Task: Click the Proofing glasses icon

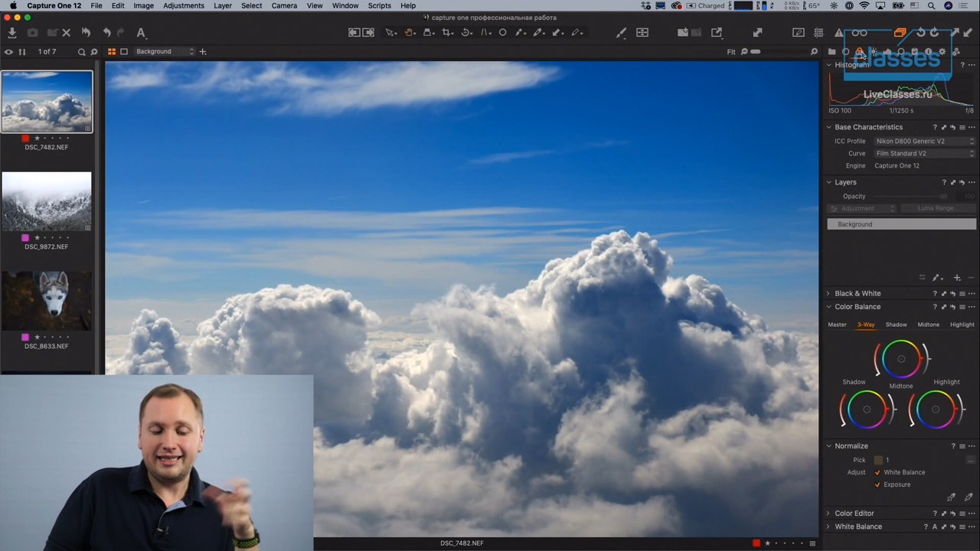Action: tap(859, 33)
